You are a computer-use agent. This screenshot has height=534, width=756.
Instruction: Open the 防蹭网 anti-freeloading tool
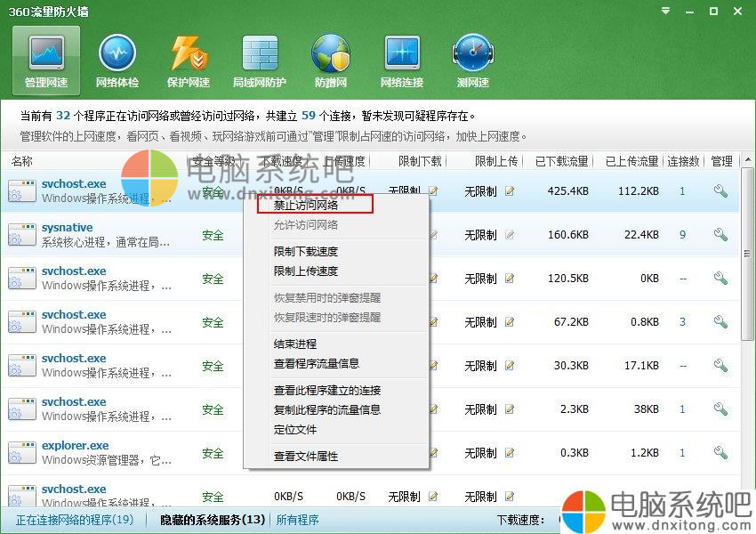pyautogui.click(x=331, y=61)
